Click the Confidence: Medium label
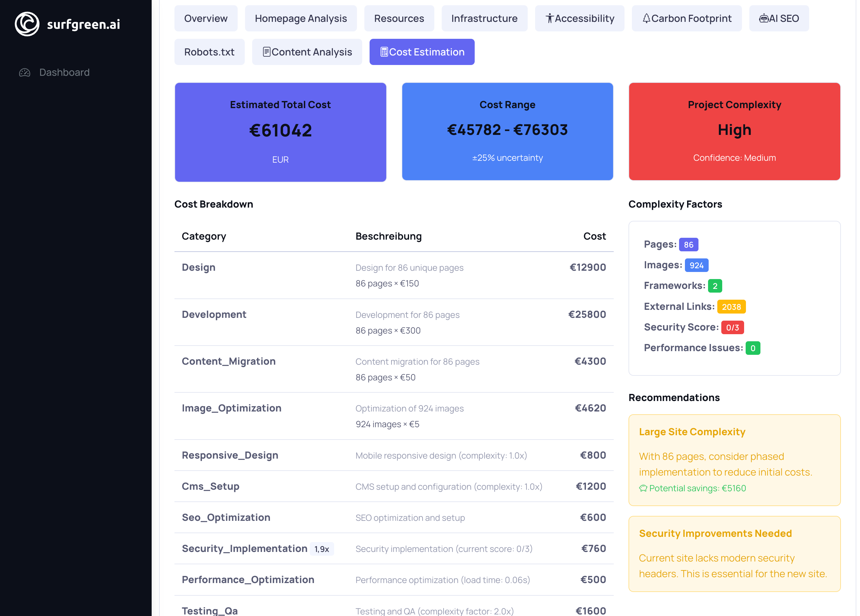The image size is (860, 616). tap(735, 158)
